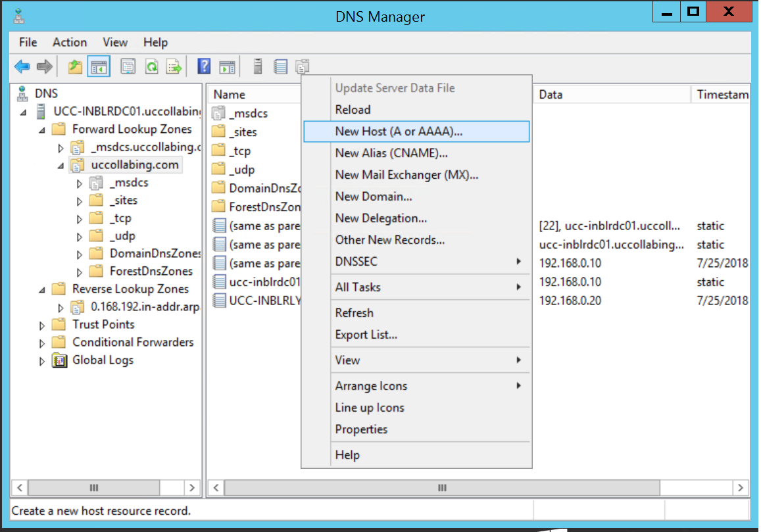Go up one level using toolbar folder icon
The height and width of the screenshot is (532, 761).
point(75,66)
